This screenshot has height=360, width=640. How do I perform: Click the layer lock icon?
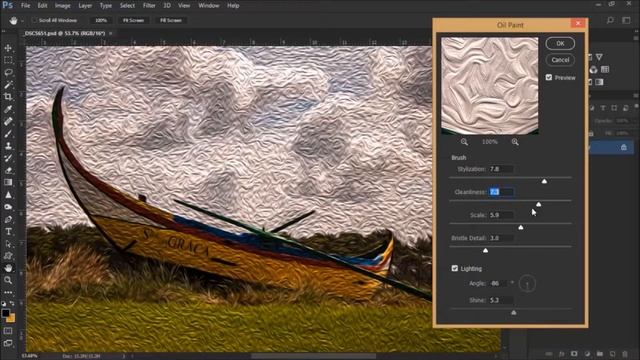coord(624,147)
